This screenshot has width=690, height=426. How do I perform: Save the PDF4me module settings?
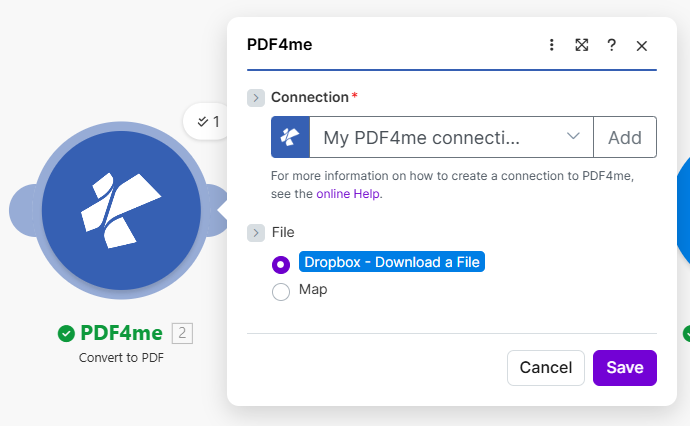pyautogui.click(x=624, y=367)
